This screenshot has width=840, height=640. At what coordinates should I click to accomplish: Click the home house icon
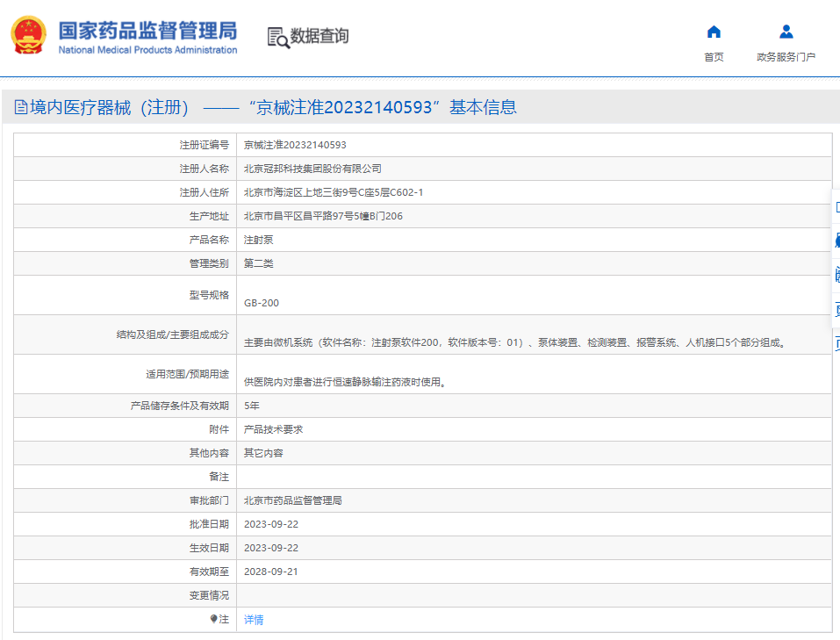tap(714, 32)
